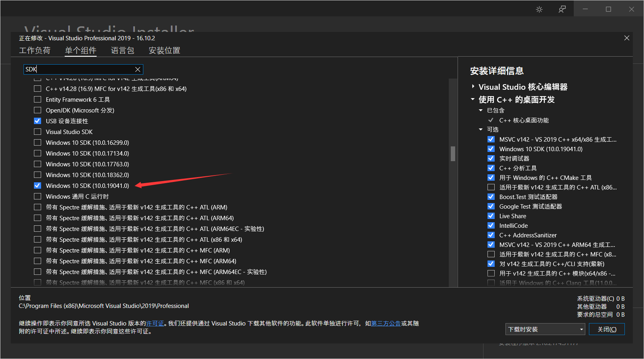Enable 适用于最新 v142 生成工具的 C++ ATL
This screenshot has width=644, height=359.
click(x=491, y=187)
